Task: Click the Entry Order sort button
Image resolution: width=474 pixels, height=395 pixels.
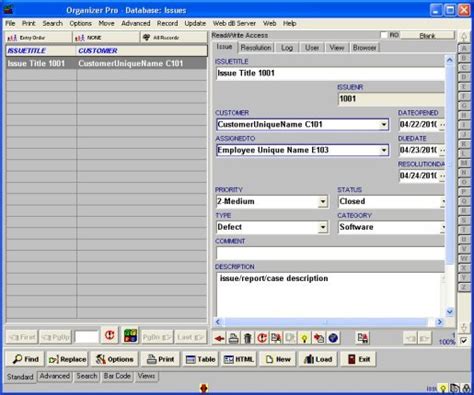Action: [x=39, y=38]
